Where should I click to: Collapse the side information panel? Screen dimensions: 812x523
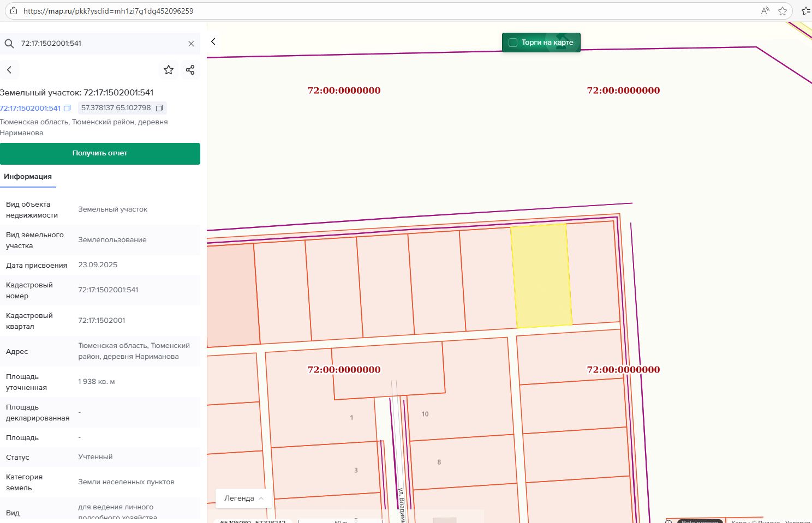[x=213, y=41]
